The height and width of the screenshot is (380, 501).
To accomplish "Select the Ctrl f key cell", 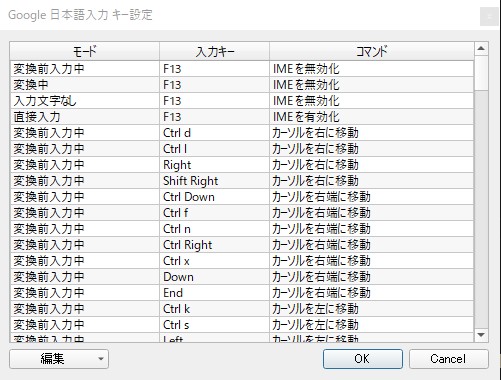I will coord(214,213).
